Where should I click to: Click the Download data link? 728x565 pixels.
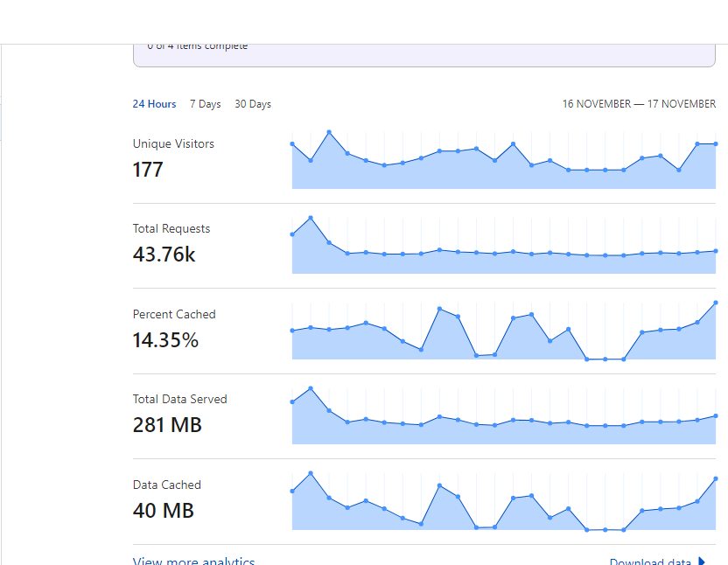(650, 561)
